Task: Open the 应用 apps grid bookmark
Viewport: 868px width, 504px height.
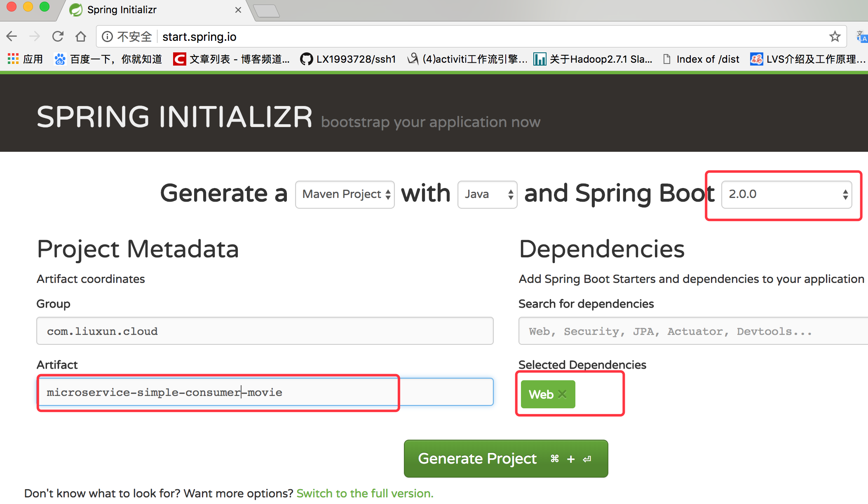Action: (x=25, y=59)
